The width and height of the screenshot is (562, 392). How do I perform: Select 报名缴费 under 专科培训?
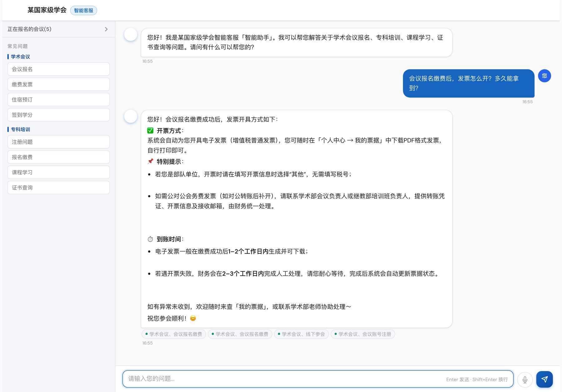(x=58, y=157)
